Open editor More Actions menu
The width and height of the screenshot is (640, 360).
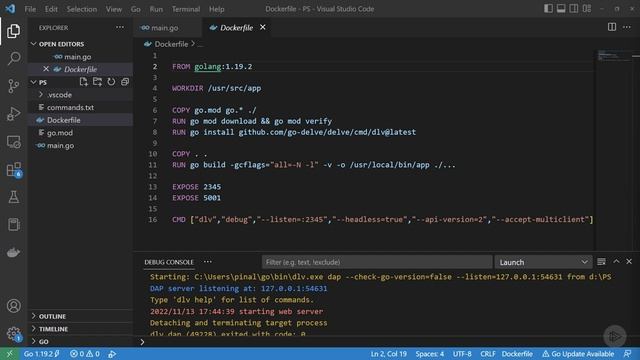[627, 27]
